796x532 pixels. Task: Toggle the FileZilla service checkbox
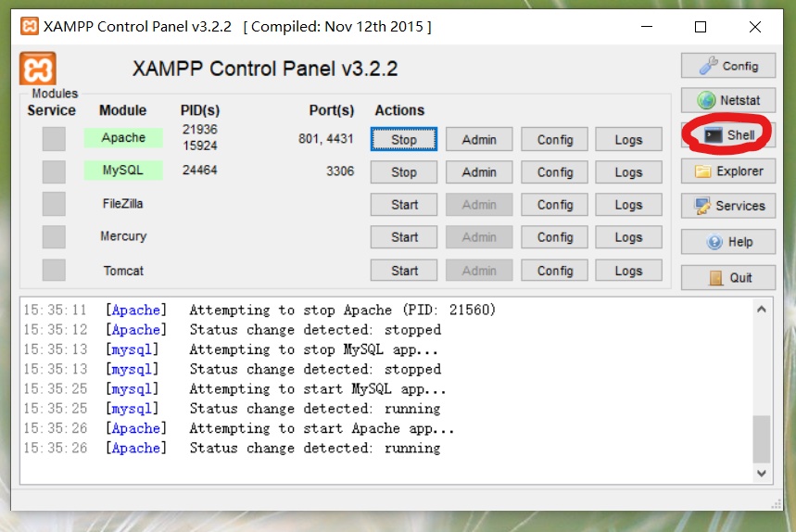coord(54,204)
